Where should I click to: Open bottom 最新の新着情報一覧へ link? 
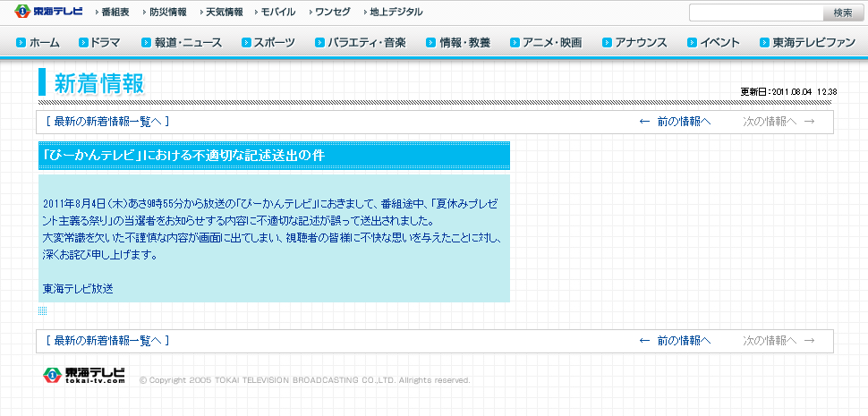point(108,340)
